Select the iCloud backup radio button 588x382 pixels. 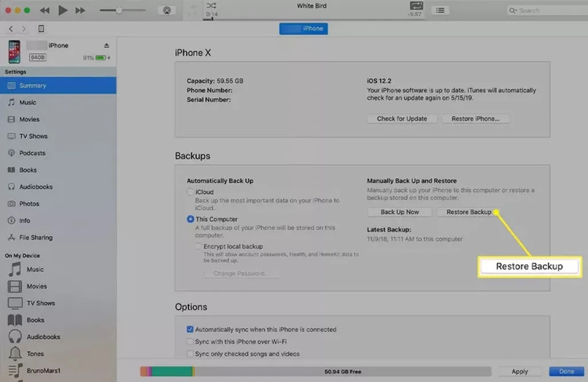tap(190, 192)
